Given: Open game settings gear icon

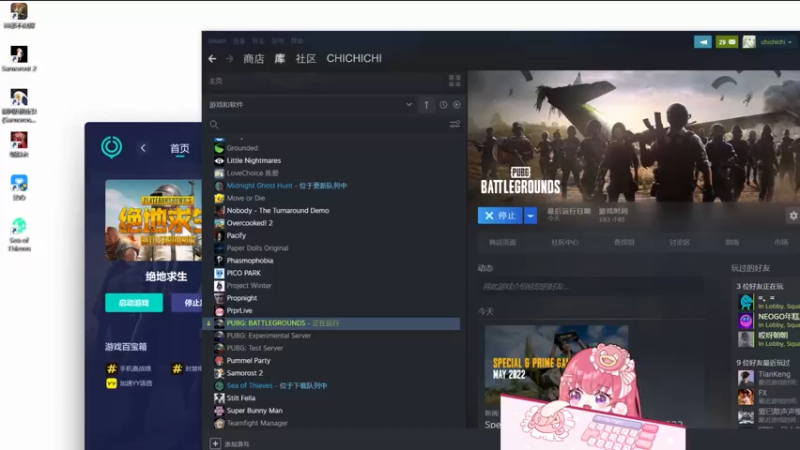Looking at the screenshot, I should pyautogui.click(x=793, y=216).
